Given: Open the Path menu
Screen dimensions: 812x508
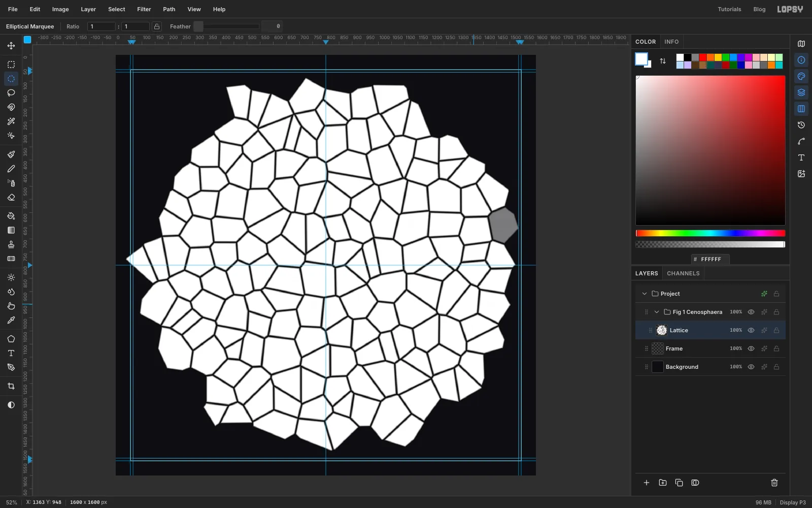Looking at the screenshot, I should click(x=169, y=9).
